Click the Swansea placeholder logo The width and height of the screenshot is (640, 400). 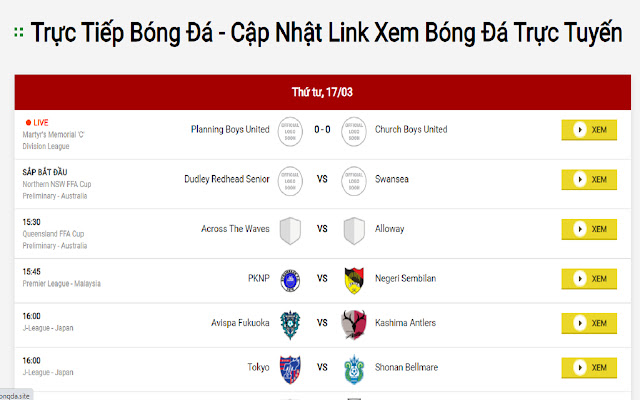353,180
